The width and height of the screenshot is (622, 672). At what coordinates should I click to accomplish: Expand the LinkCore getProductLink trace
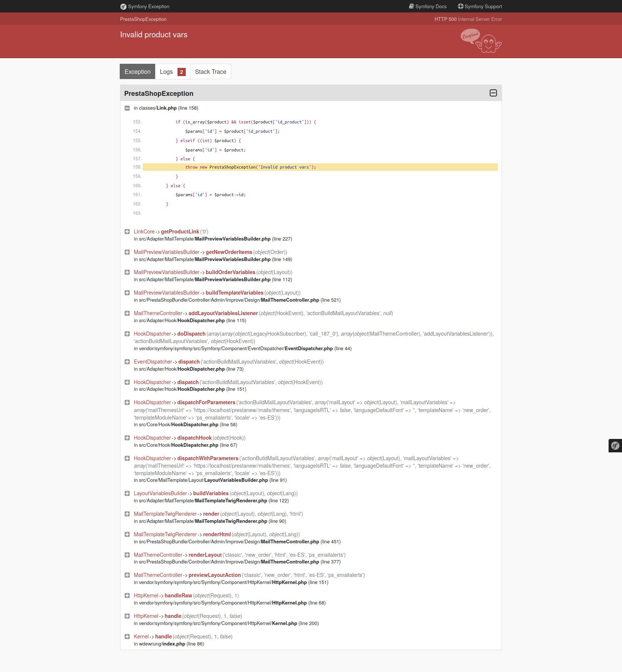pos(127,232)
